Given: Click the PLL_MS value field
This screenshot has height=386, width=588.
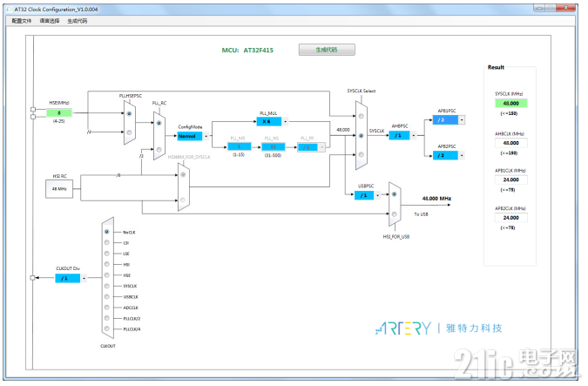Looking at the screenshot, I should [x=240, y=146].
